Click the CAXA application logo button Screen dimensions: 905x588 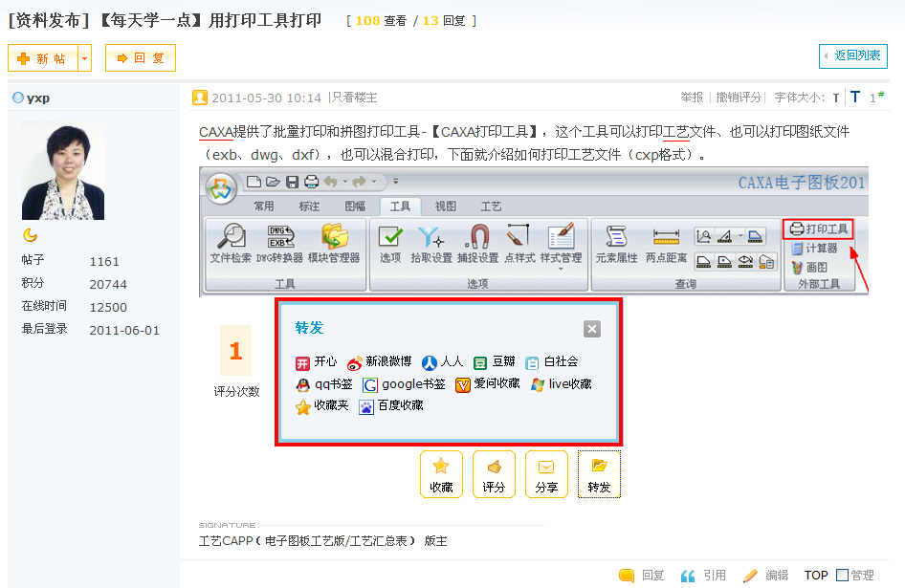coord(220,188)
